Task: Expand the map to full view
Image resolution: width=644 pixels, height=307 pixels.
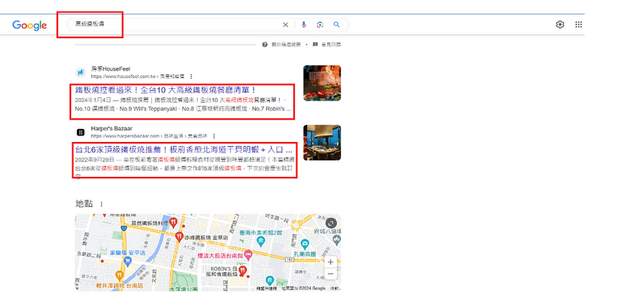Action: point(331,223)
